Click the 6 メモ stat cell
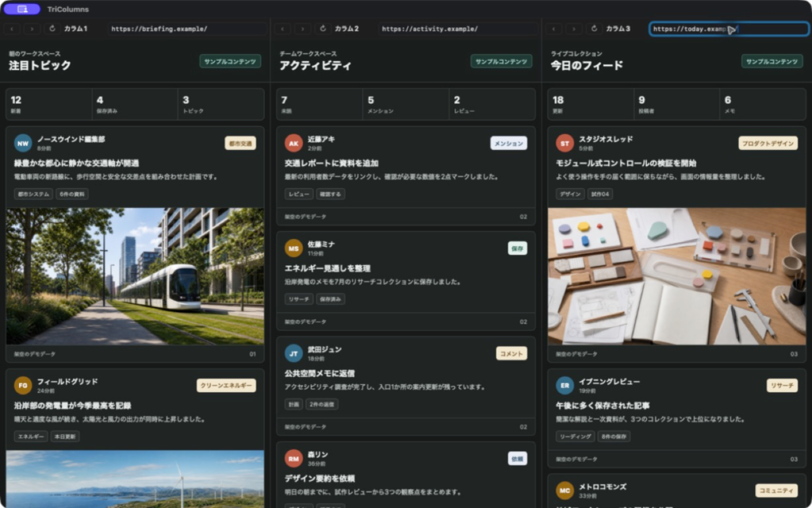 point(762,104)
